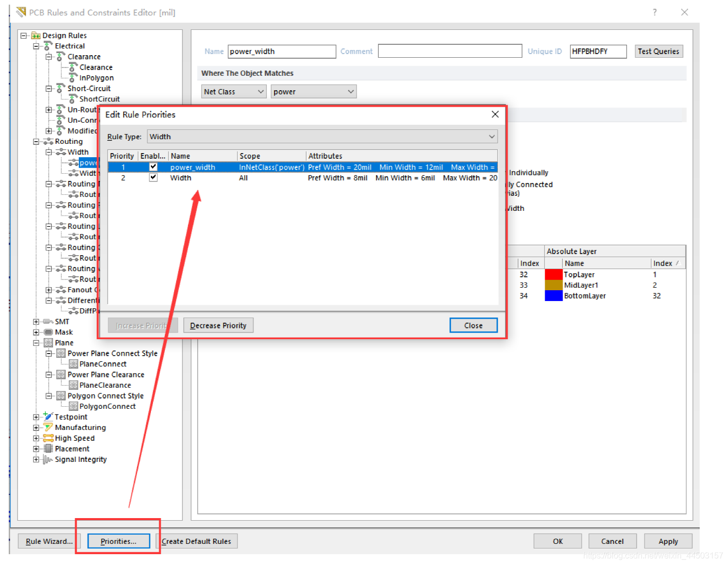Expand the SMT tree node

pyautogui.click(x=36, y=322)
